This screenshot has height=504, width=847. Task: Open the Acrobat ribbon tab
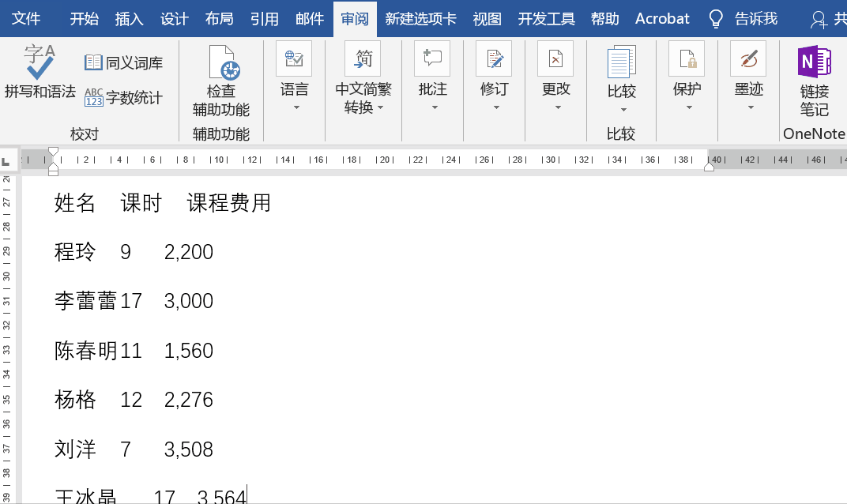pyautogui.click(x=662, y=18)
